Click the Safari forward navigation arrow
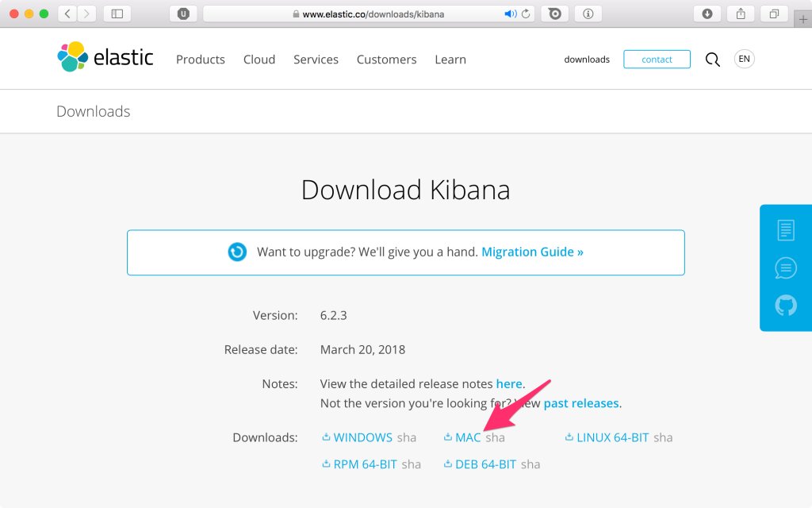The image size is (812, 508). (x=86, y=14)
